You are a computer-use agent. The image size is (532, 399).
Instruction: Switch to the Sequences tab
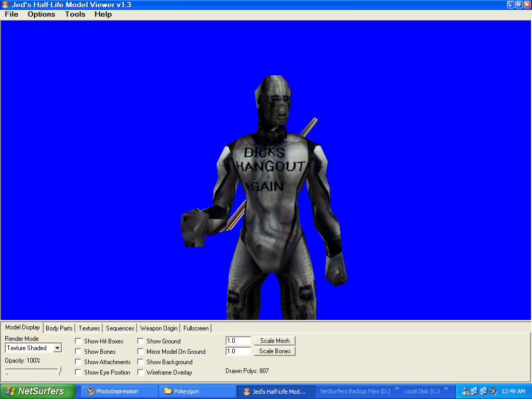coord(120,328)
